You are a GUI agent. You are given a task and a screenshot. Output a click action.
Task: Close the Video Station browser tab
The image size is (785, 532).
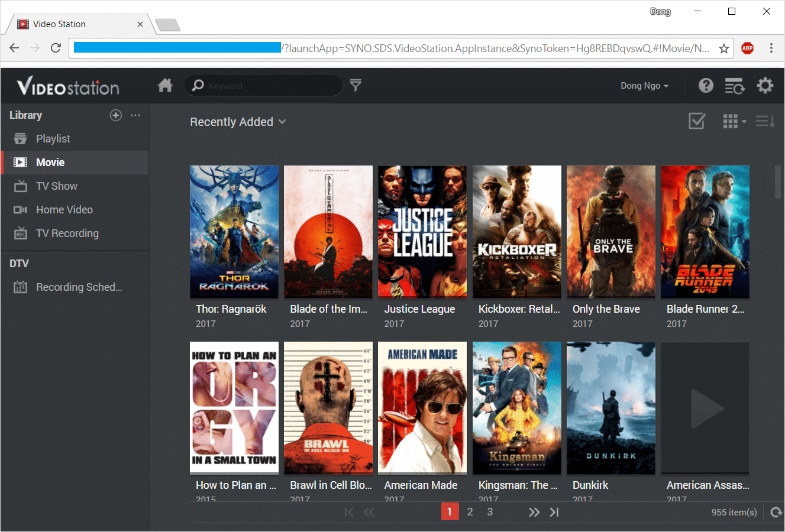[140, 24]
